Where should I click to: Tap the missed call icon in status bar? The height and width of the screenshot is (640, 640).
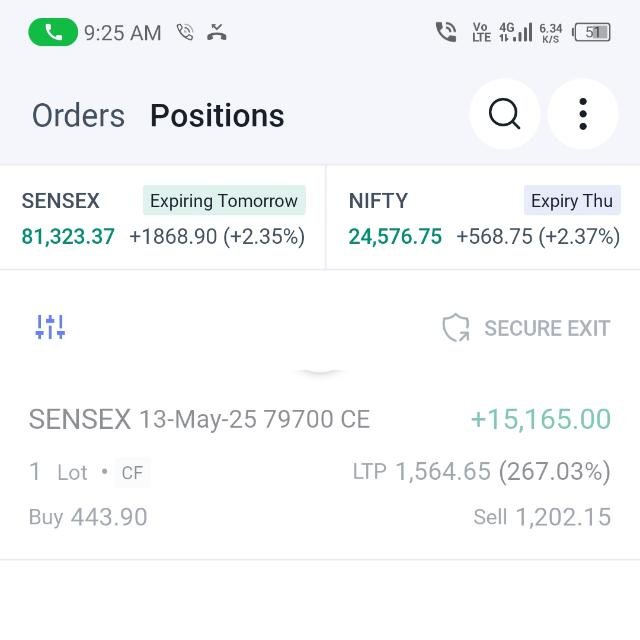click(x=216, y=32)
